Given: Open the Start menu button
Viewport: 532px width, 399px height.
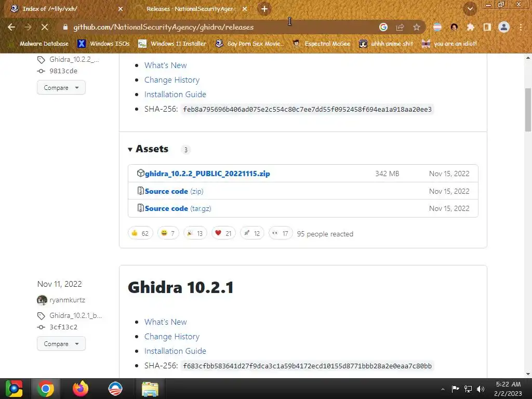Looking at the screenshot, I should pos(14,389).
